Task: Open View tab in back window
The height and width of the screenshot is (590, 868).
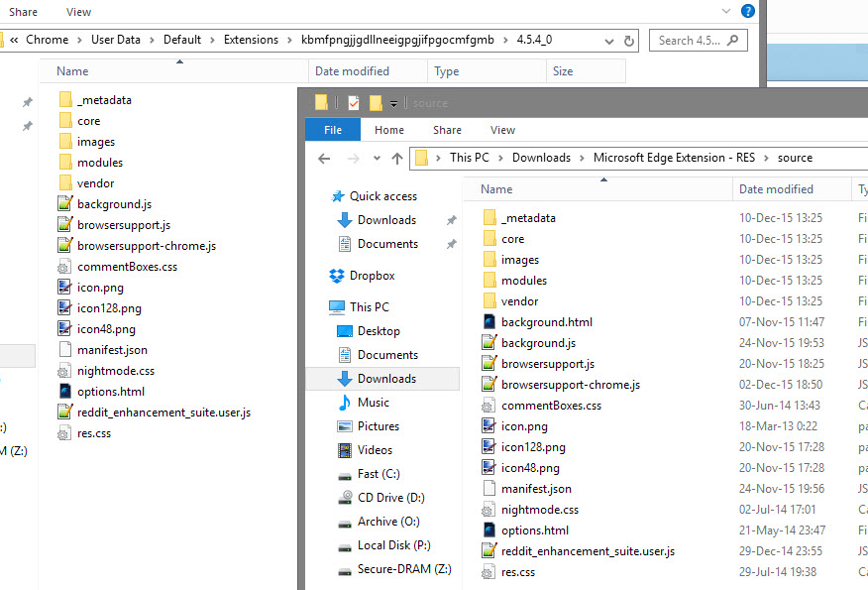Action: point(78,12)
